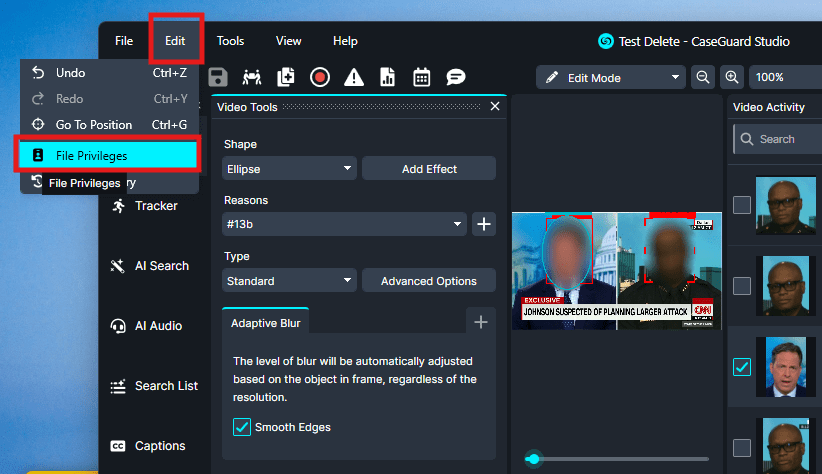
Task: Click the zoom in magnifier icon
Action: [733, 77]
